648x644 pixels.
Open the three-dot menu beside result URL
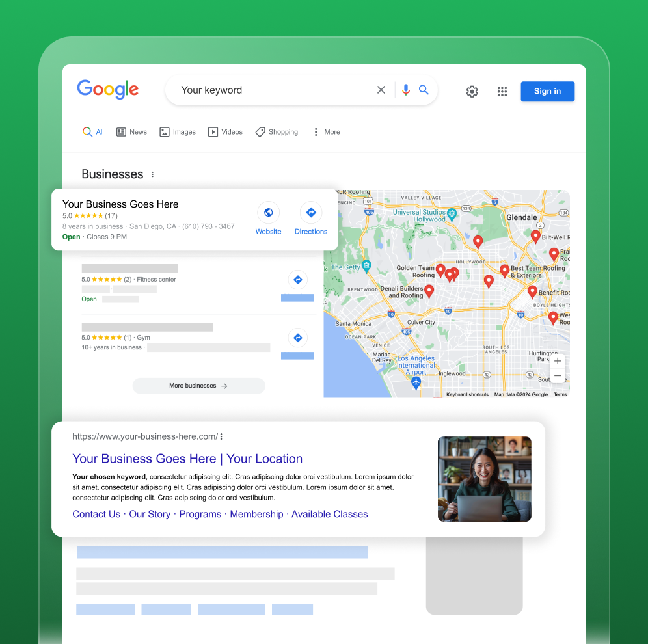click(x=221, y=436)
